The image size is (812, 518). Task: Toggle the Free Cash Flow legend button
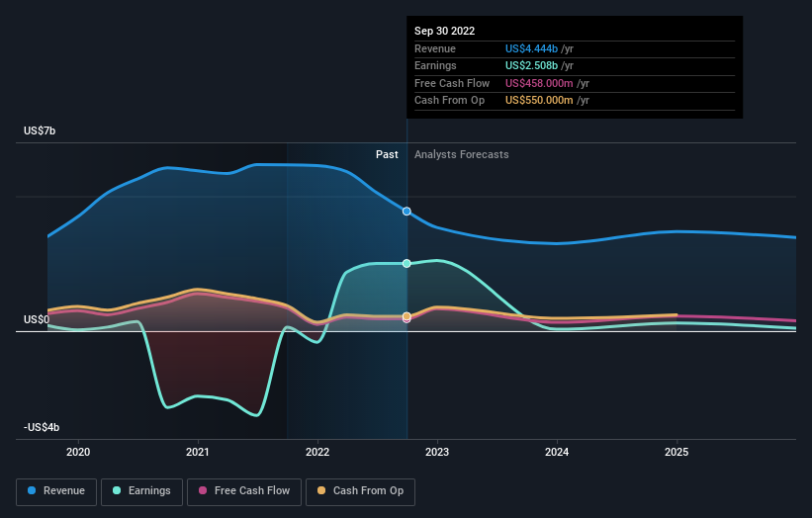coord(244,491)
